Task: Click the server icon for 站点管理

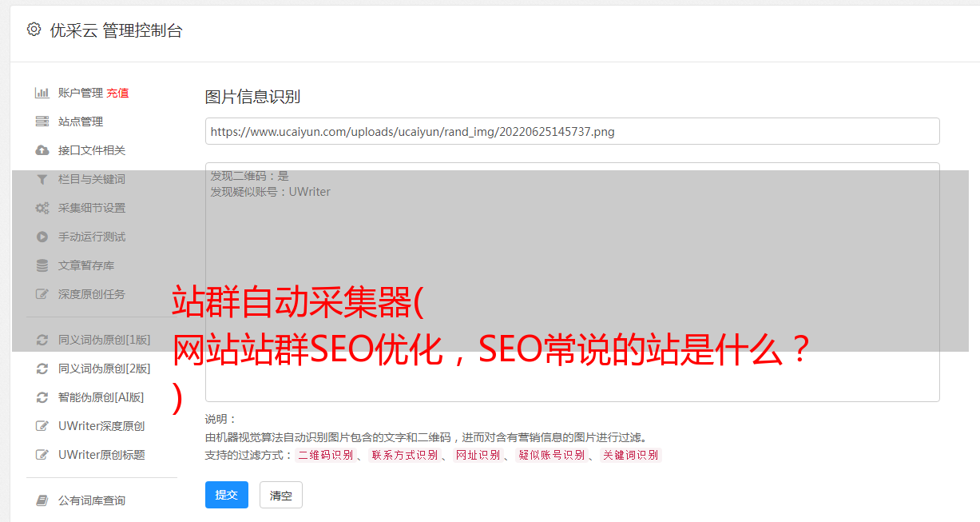Action: (x=42, y=122)
